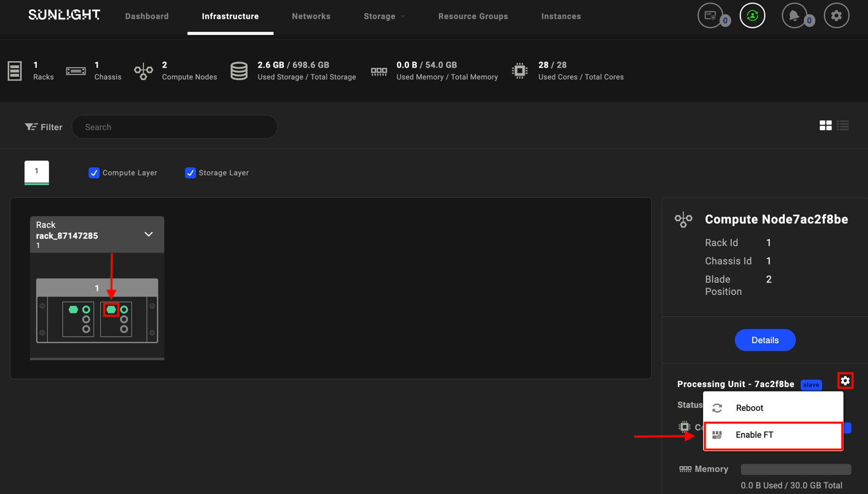Click the Blade Position label

tap(723, 285)
